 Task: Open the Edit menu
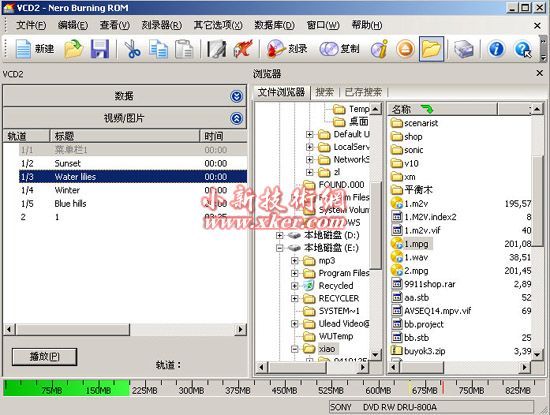[73, 25]
